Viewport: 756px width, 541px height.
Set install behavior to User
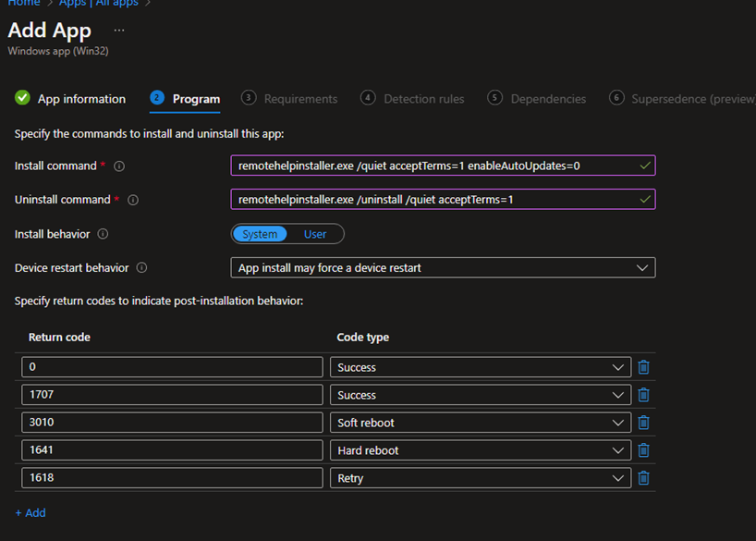(315, 235)
